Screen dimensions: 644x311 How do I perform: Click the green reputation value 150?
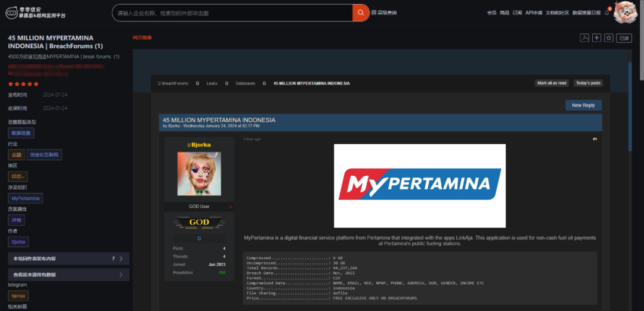click(x=222, y=272)
